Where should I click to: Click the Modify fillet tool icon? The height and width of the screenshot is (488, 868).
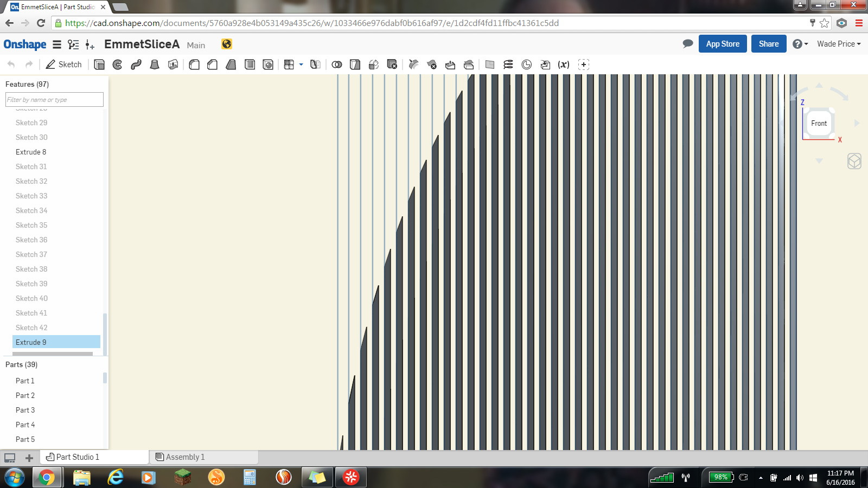[x=413, y=65]
